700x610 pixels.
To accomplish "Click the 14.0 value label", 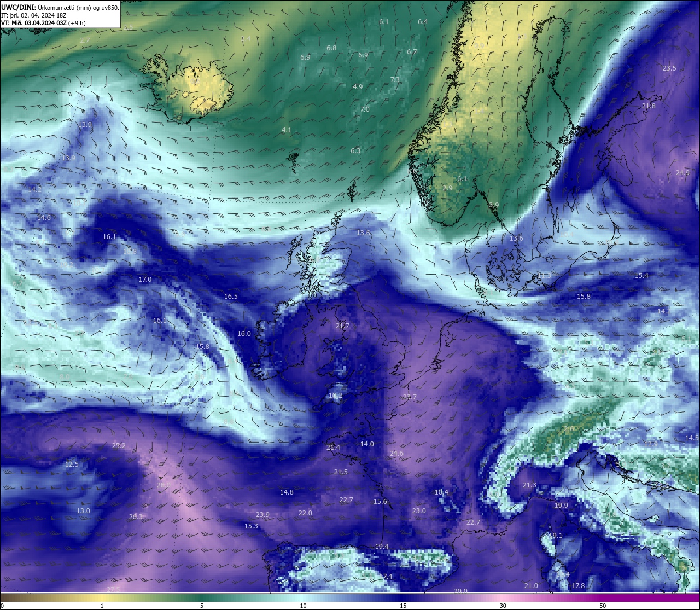I will (367, 444).
